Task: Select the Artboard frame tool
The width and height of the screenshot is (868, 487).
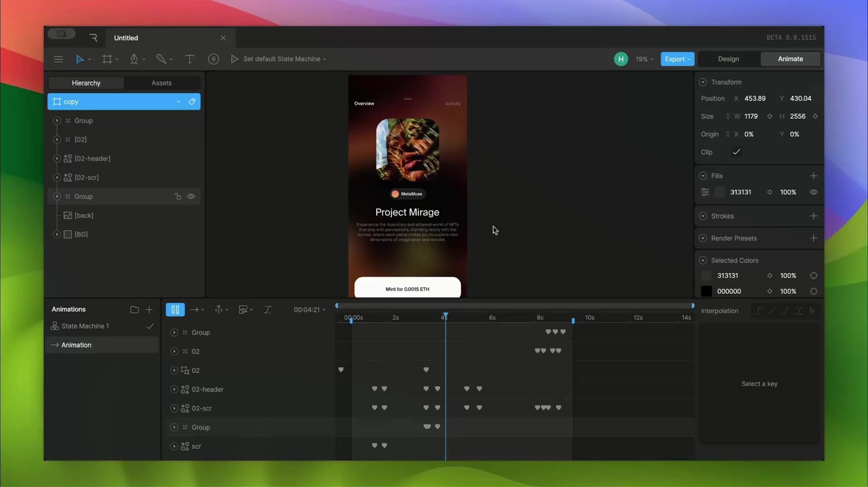Action: [x=107, y=59]
